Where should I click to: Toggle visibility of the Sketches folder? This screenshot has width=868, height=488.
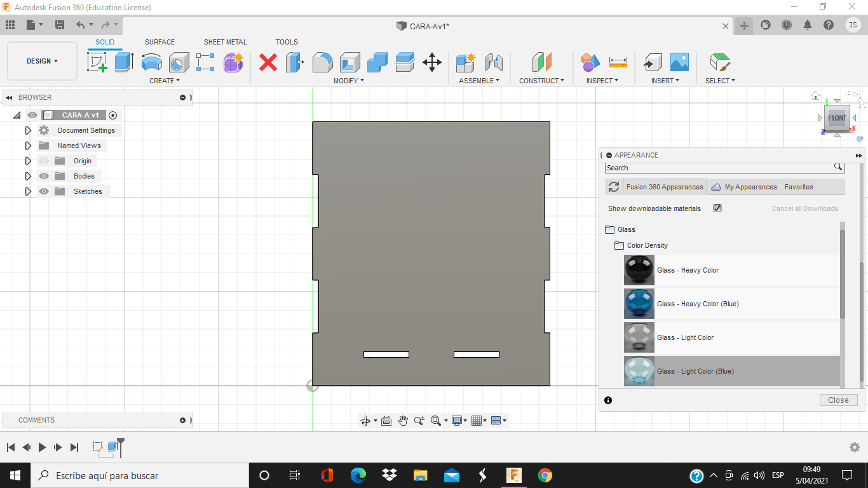click(44, 191)
